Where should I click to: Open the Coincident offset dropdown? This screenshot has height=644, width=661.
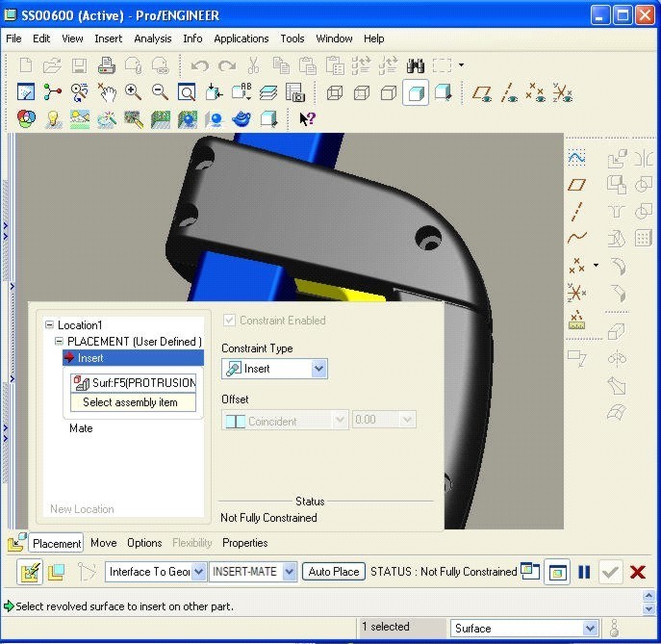(x=340, y=420)
